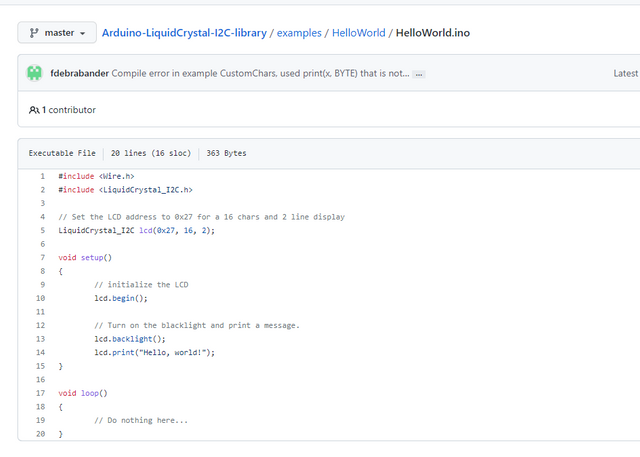
Task: Click the contributors people icon
Action: (34, 110)
